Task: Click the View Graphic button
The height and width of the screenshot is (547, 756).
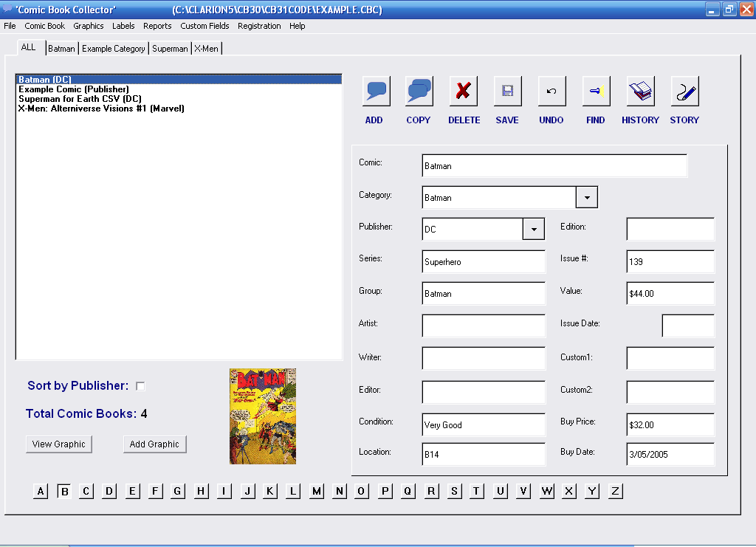Action: (59, 444)
